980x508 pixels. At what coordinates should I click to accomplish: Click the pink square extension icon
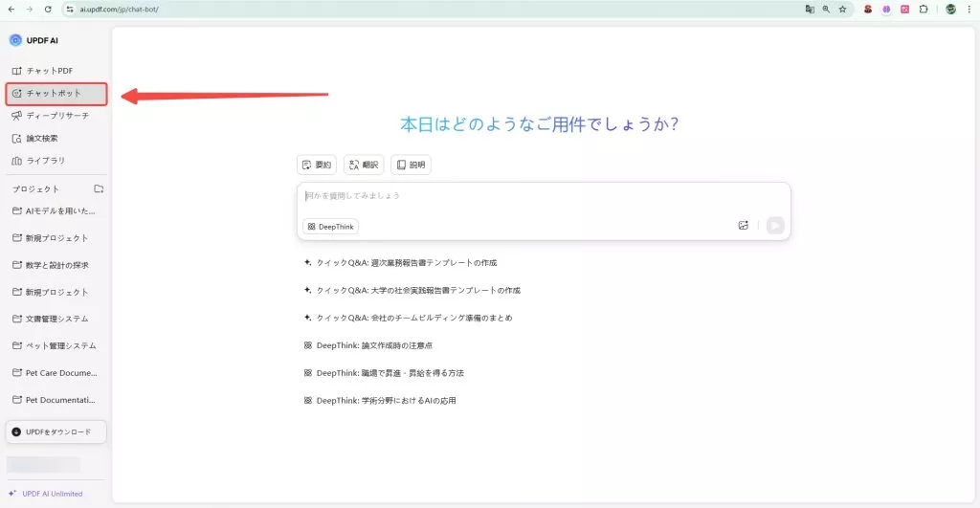pyautogui.click(x=905, y=10)
